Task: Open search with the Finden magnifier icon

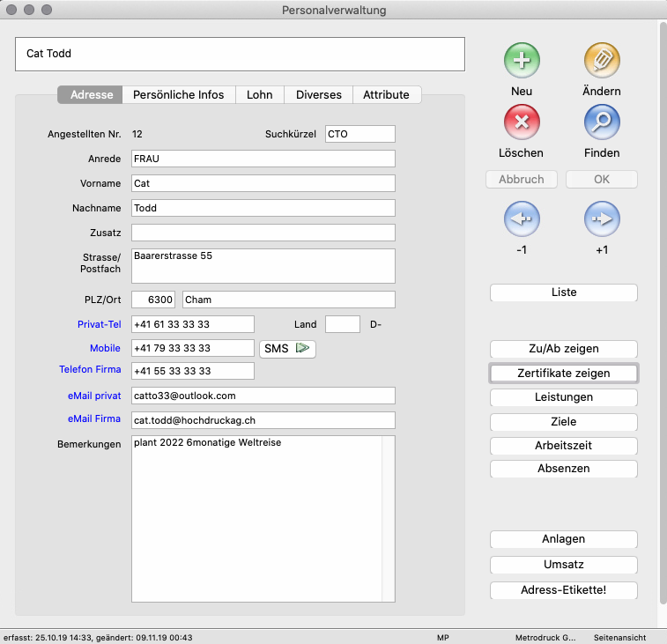Action: pos(602,122)
